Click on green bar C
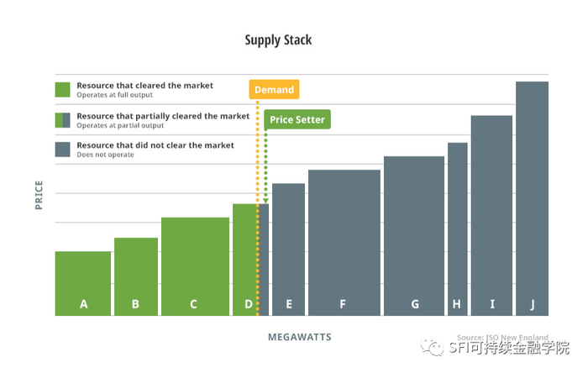 195,266
